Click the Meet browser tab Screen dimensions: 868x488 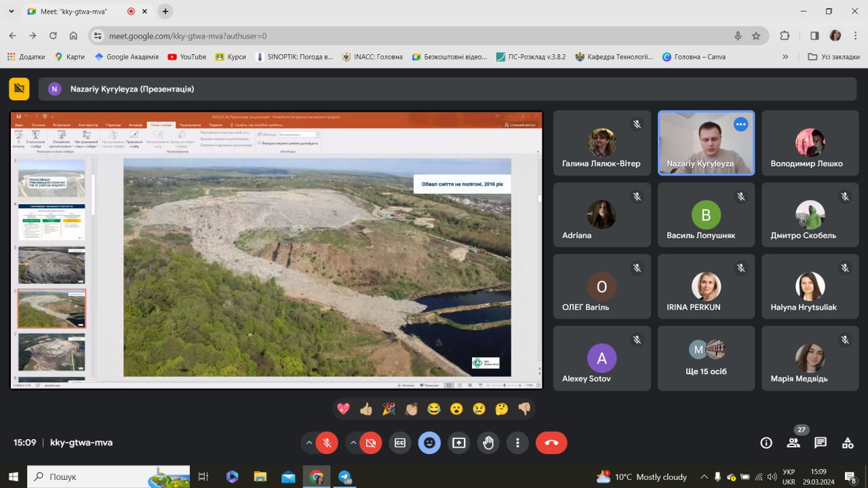75,12
